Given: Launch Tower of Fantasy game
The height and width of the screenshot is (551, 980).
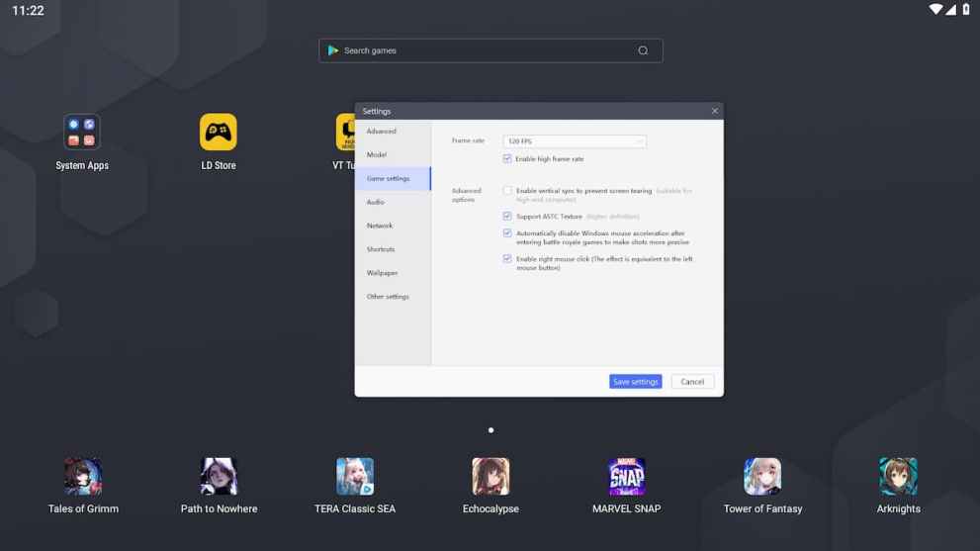Looking at the screenshot, I should [x=762, y=477].
